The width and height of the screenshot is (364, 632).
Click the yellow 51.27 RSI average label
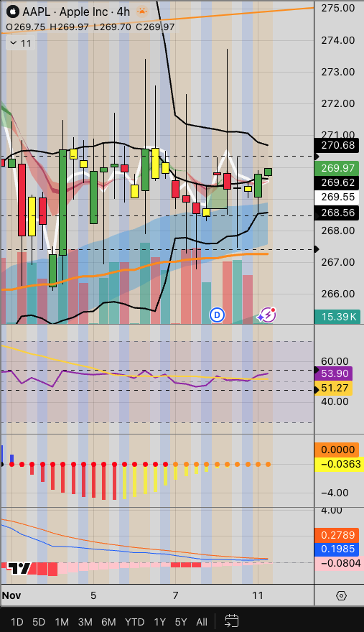(334, 388)
